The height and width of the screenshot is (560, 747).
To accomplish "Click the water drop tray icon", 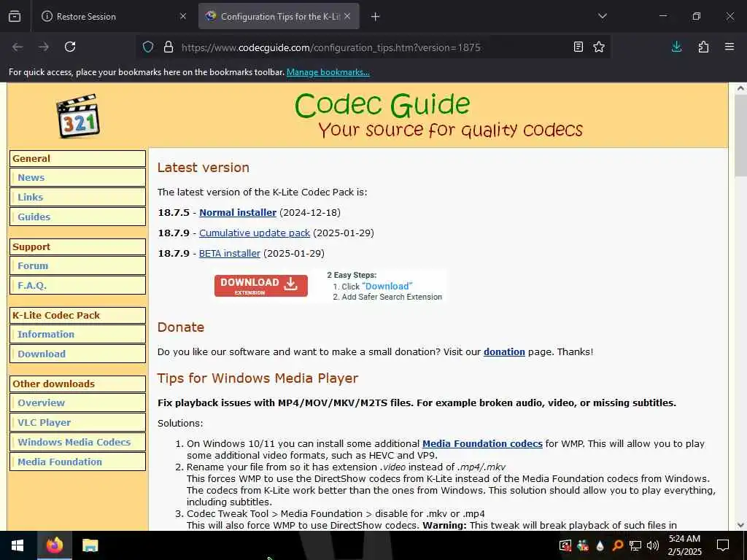I will [x=600, y=545].
